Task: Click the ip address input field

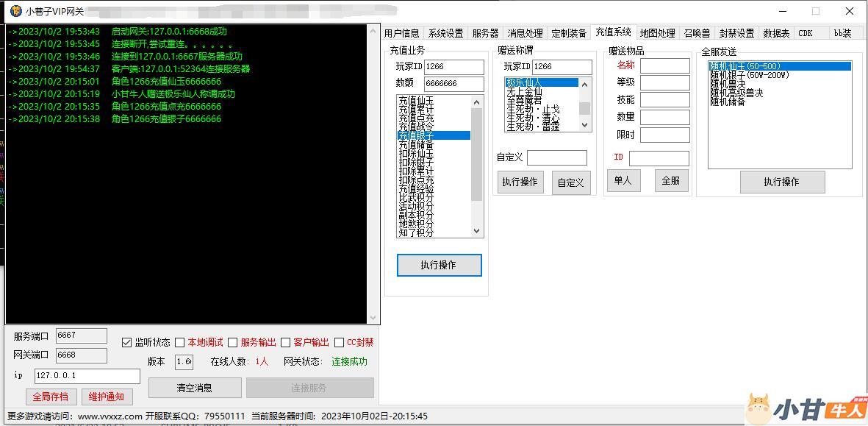Action: [87, 376]
